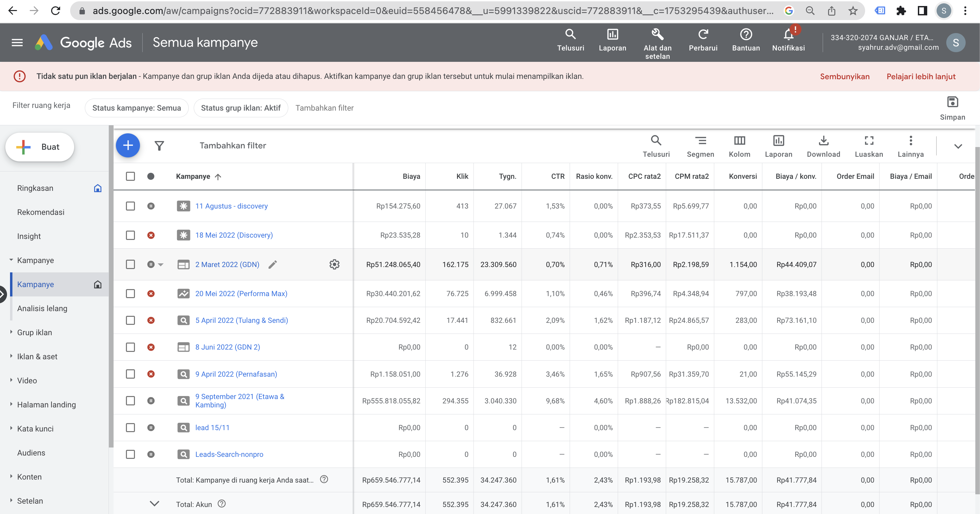This screenshot has width=980, height=514.
Task: Open the 9 April 2022 Pernafasan campaign
Action: (x=236, y=374)
